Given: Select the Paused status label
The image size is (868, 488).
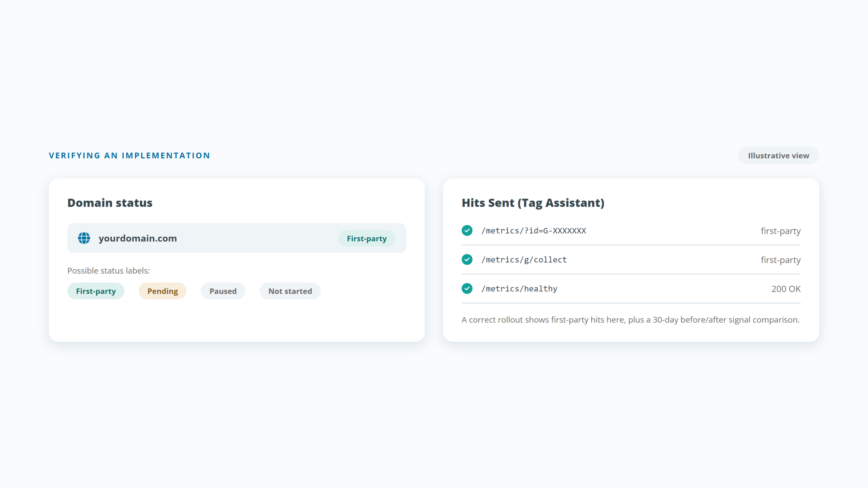Looking at the screenshot, I should 223,291.
